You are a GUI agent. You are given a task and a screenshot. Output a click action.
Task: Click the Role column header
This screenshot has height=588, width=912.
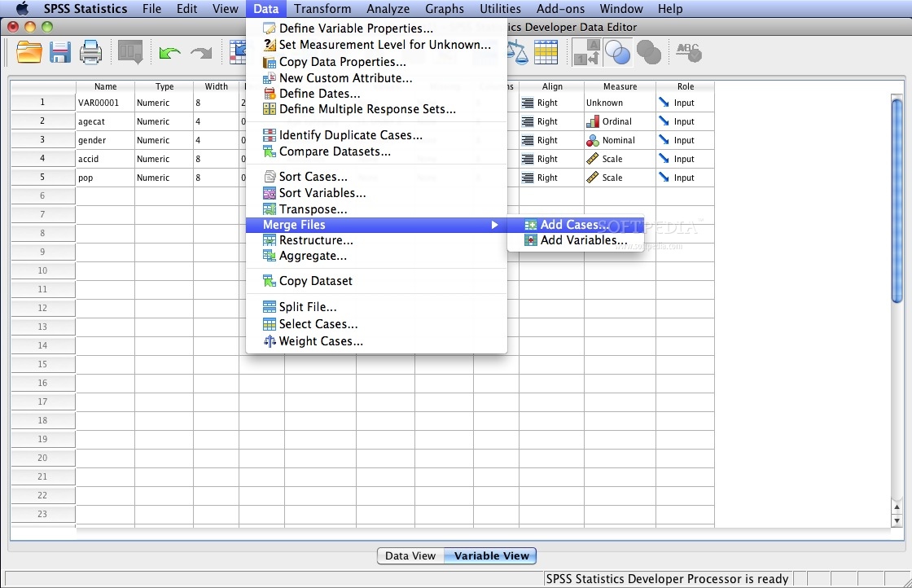685,86
